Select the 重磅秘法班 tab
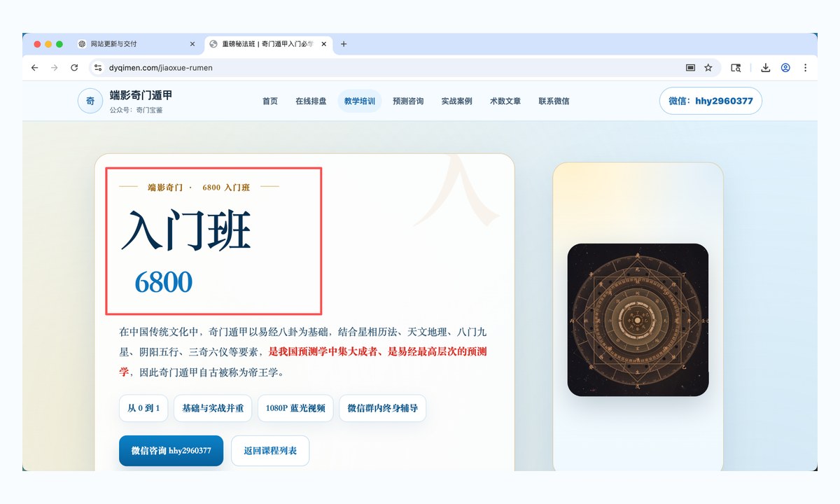 coord(267,44)
